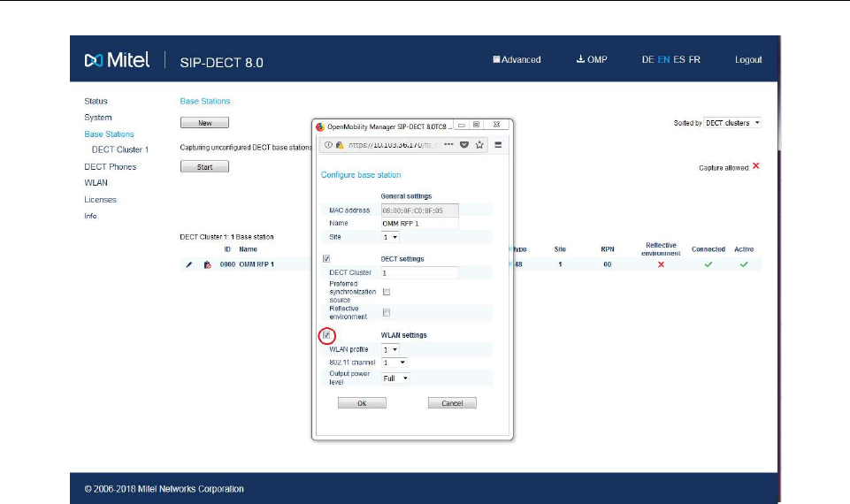The width and height of the screenshot is (850, 504).
Task: Open WLAN in sidebar
Action: point(96,183)
